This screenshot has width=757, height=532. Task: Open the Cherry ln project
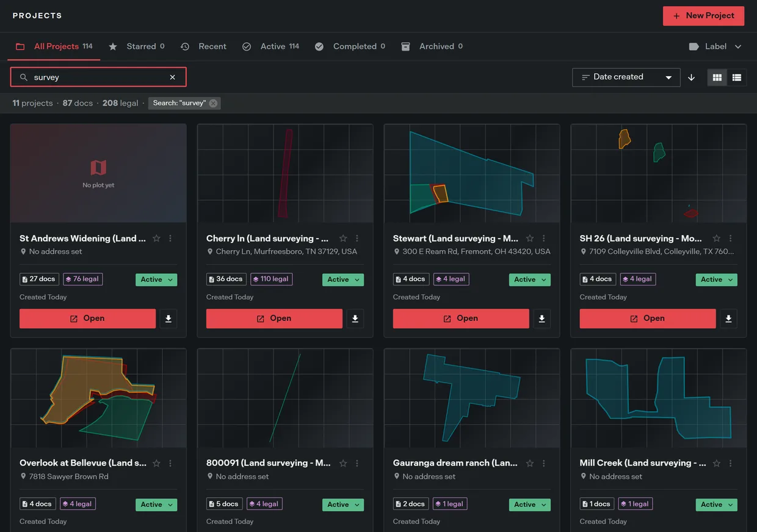(x=274, y=318)
